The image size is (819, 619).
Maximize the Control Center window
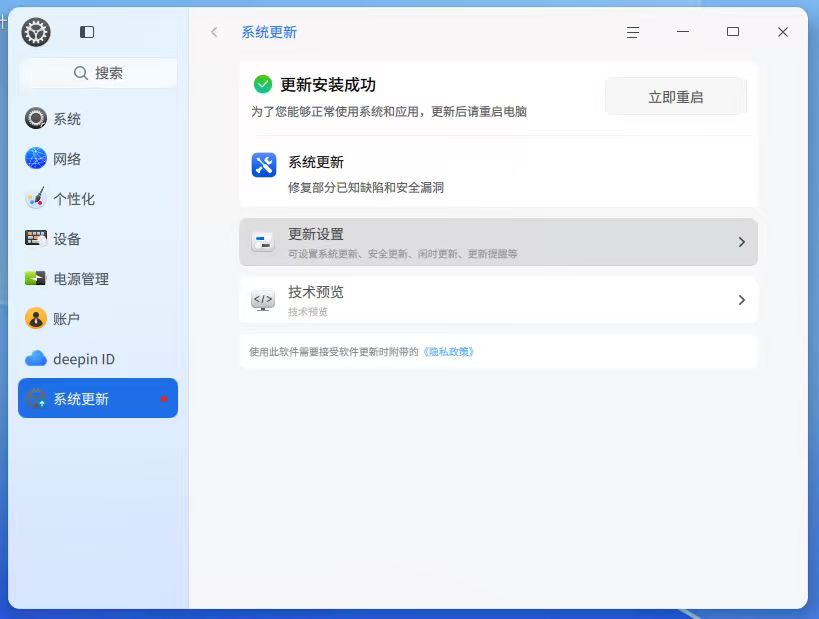coord(733,32)
